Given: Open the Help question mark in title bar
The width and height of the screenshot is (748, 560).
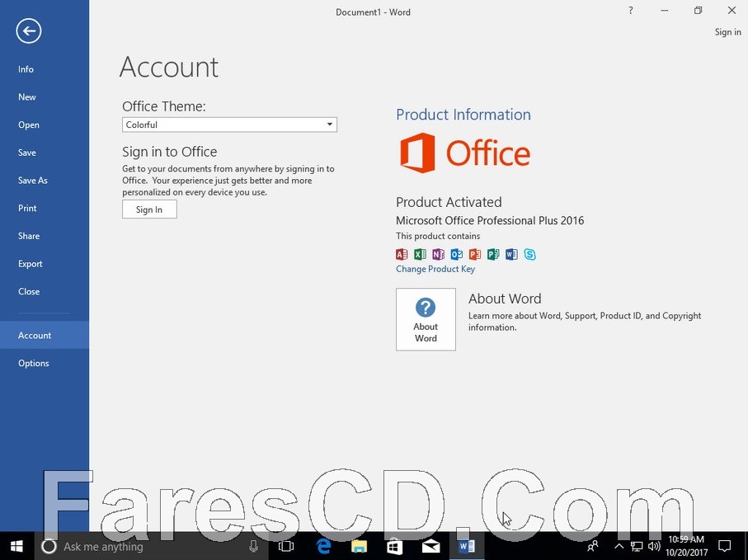Looking at the screenshot, I should 631,11.
